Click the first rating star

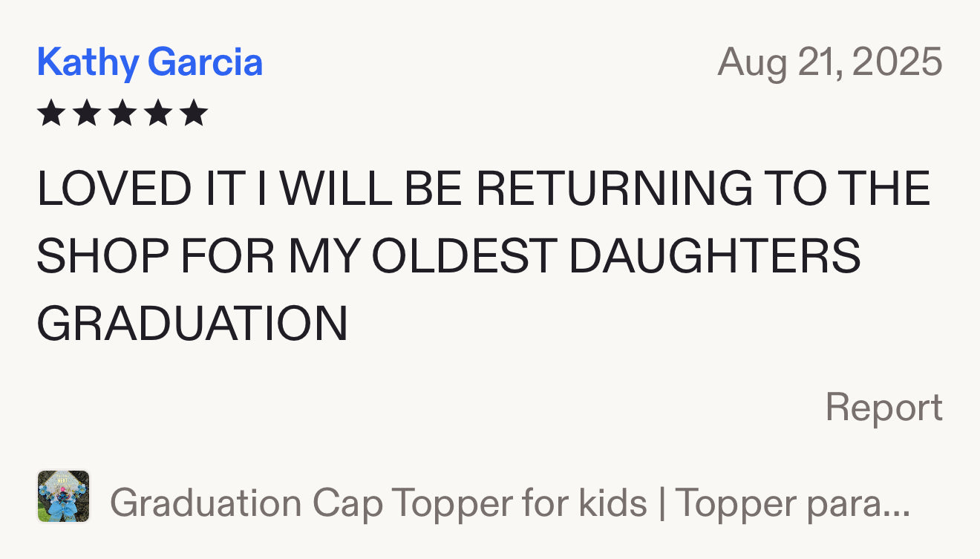click(50, 114)
